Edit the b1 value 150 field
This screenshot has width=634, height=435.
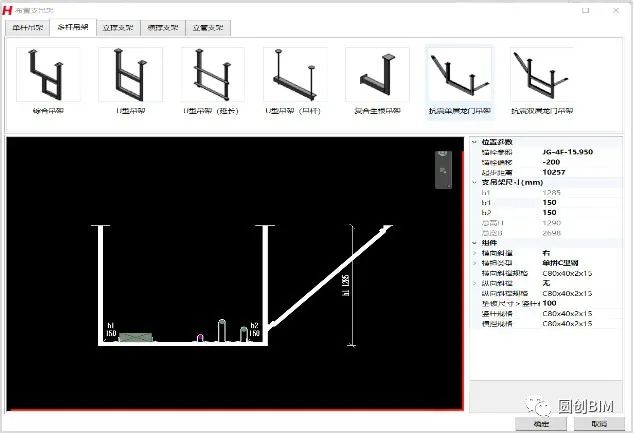point(549,203)
